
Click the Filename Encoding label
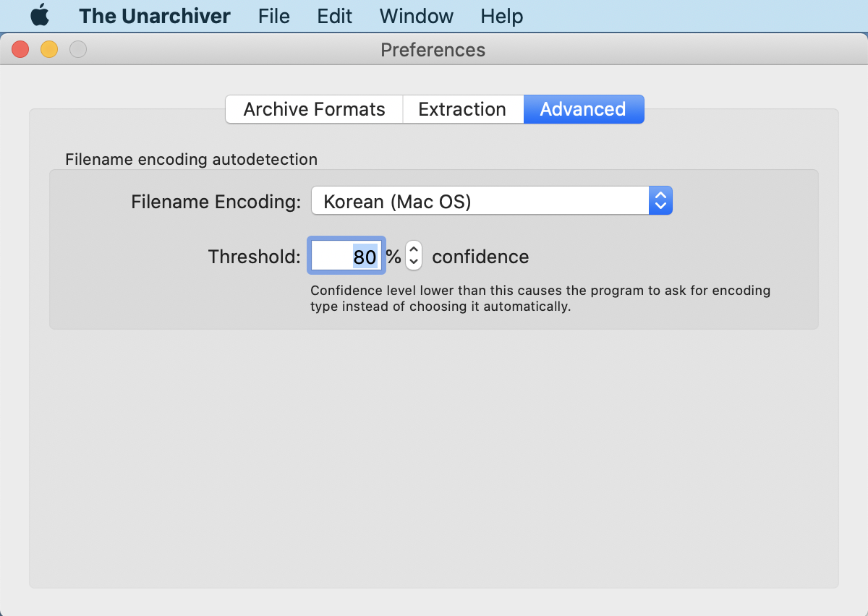[x=216, y=202]
